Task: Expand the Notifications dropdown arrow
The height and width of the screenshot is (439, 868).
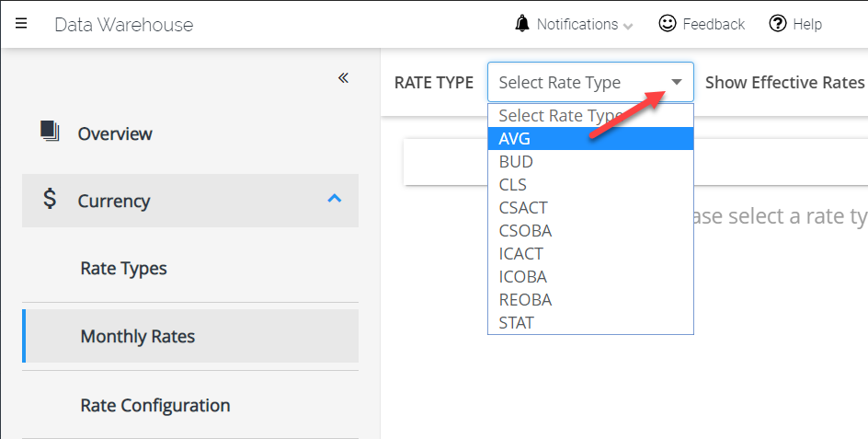Action: (x=628, y=27)
